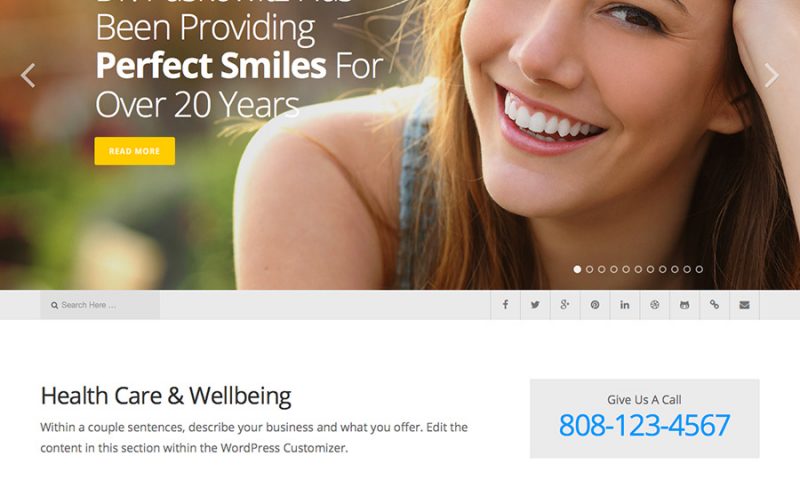Viewport: 800px width, 480px height.
Task: Visit the Pinterest profile icon
Action: click(x=595, y=305)
